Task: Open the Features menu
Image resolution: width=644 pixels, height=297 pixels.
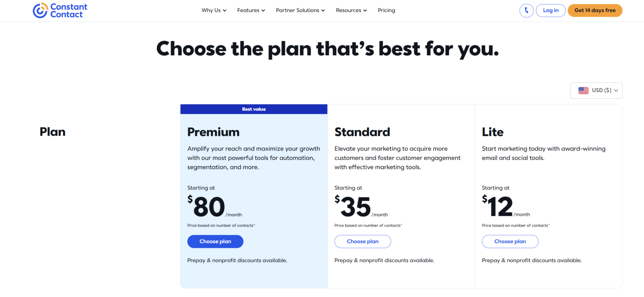Action: click(x=248, y=10)
